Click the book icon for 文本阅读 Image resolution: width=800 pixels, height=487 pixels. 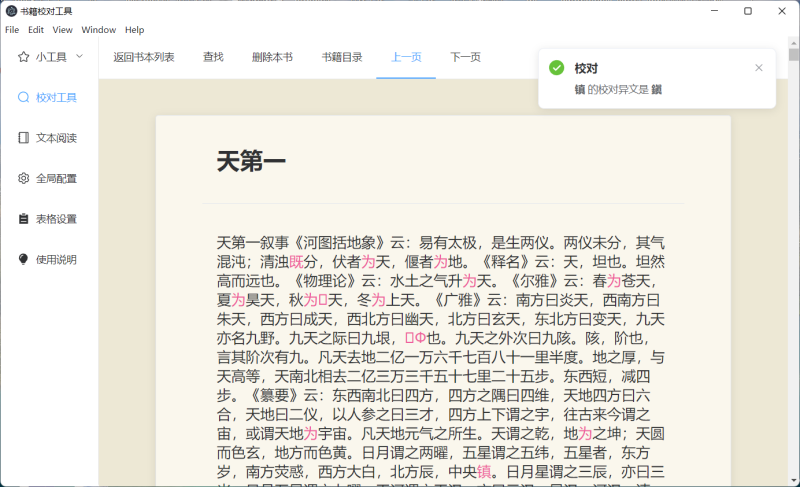[23, 138]
